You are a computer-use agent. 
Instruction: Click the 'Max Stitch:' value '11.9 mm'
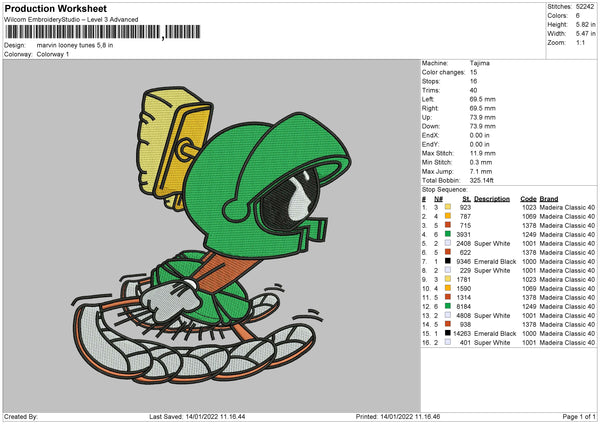click(x=483, y=153)
